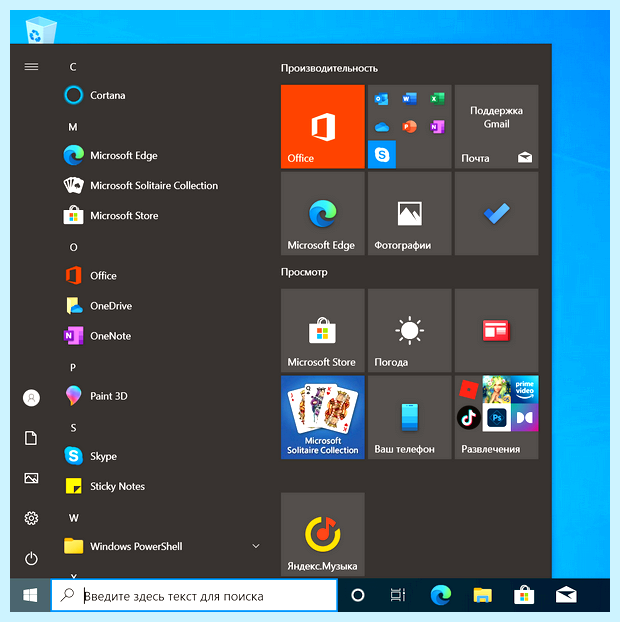The height and width of the screenshot is (622, 620).
Task: Click the Производительность group header
Action: click(329, 68)
